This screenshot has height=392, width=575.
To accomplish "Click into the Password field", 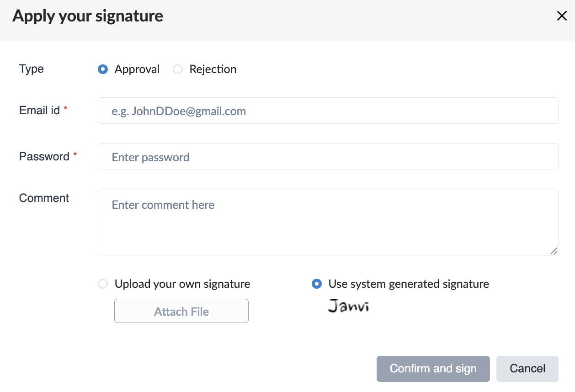I will [328, 157].
